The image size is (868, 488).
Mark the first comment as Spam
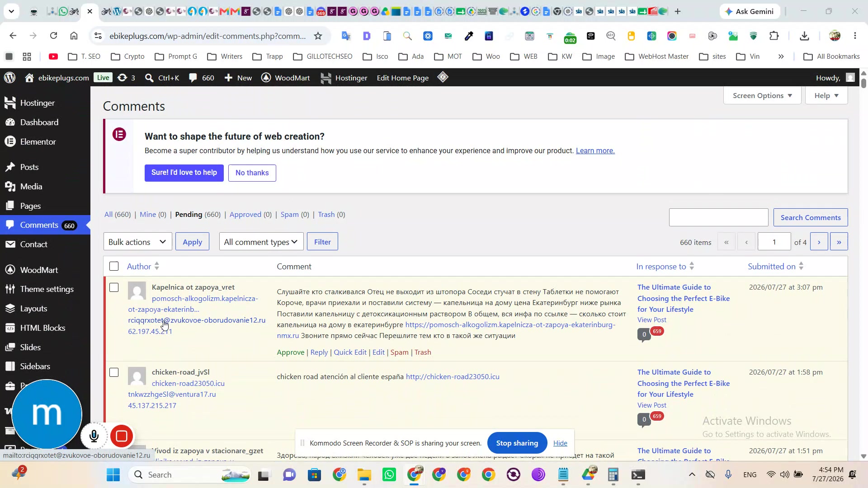click(x=399, y=352)
